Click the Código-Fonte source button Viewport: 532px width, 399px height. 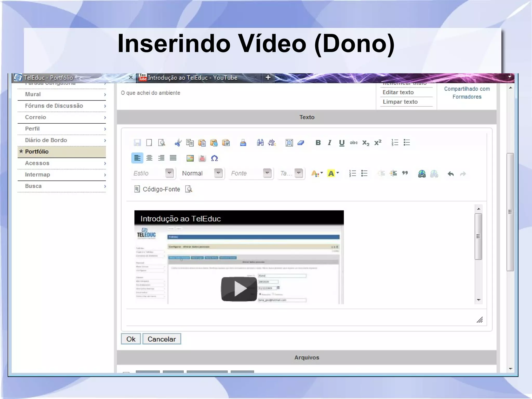point(157,189)
